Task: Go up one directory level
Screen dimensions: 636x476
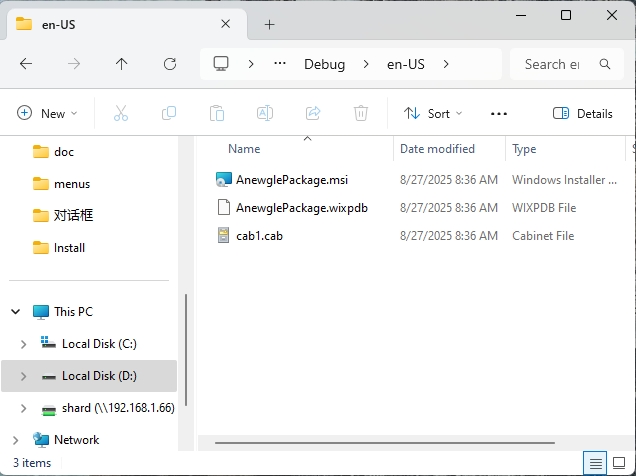Action: (x=122, y=64)
